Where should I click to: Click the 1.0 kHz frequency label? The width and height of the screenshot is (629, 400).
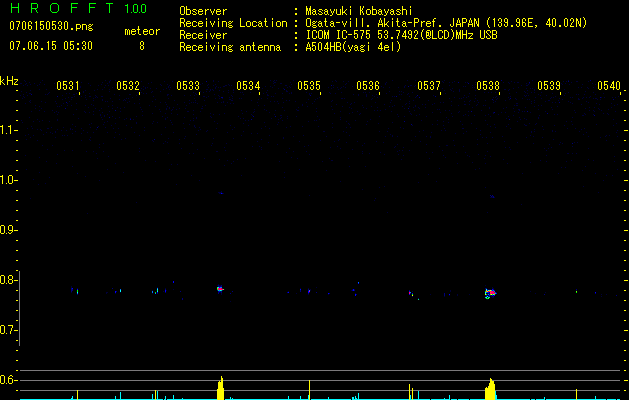(x=8, y=180)
